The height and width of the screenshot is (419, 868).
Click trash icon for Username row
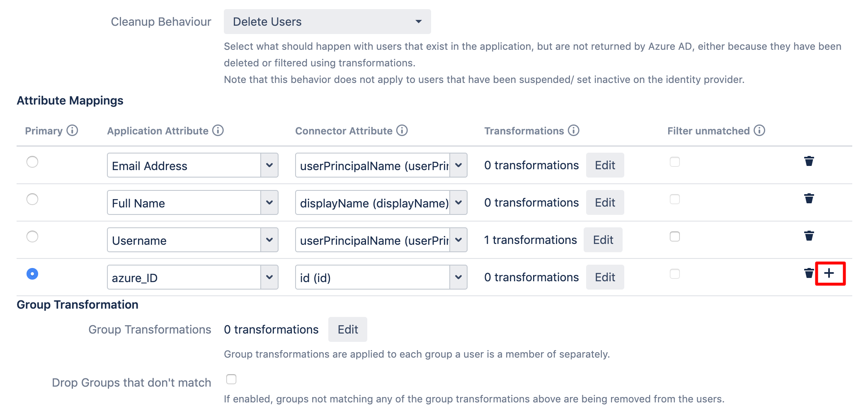tap(809, 236)
